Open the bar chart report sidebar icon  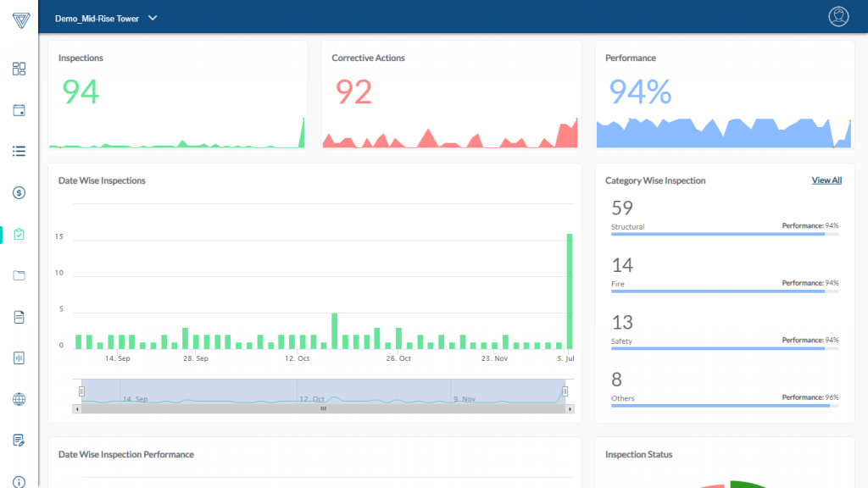coord(19,358)
